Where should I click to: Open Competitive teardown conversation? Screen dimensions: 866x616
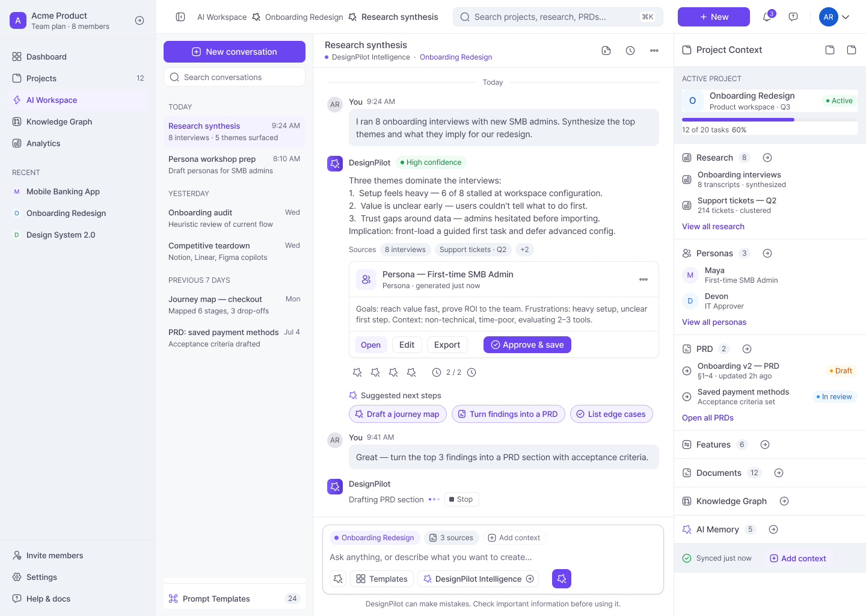pos(235,251)
